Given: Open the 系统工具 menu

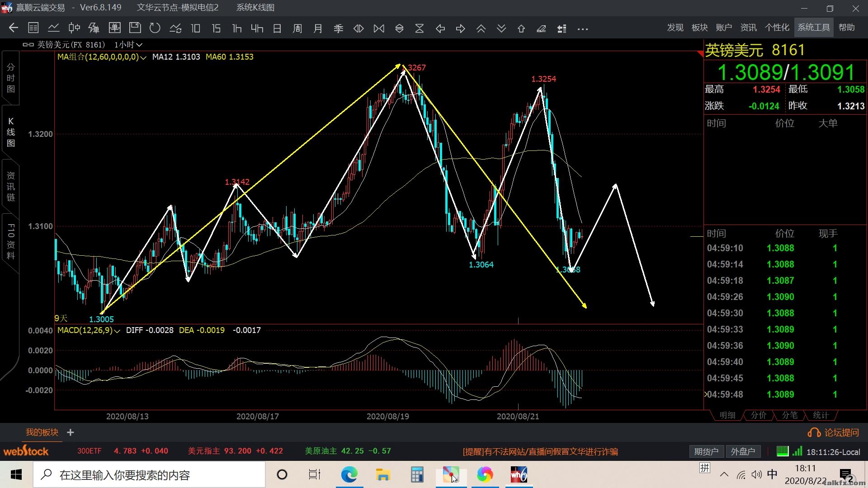Looking at the screenshot, I should [x=814, y=28].
